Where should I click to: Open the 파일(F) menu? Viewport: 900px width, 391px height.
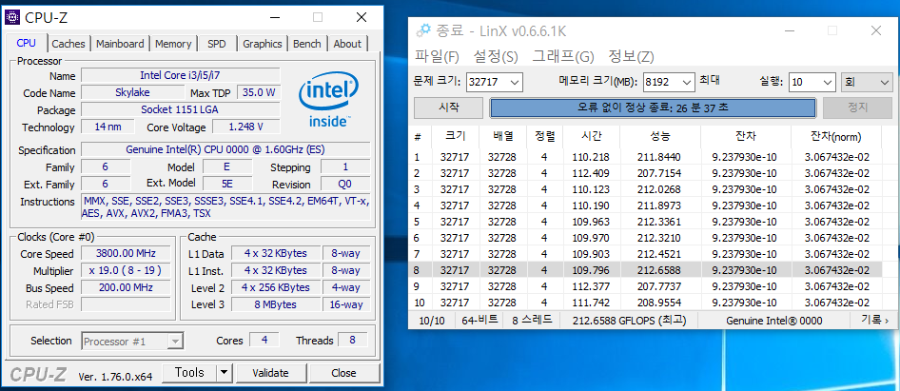coord(437,56)
